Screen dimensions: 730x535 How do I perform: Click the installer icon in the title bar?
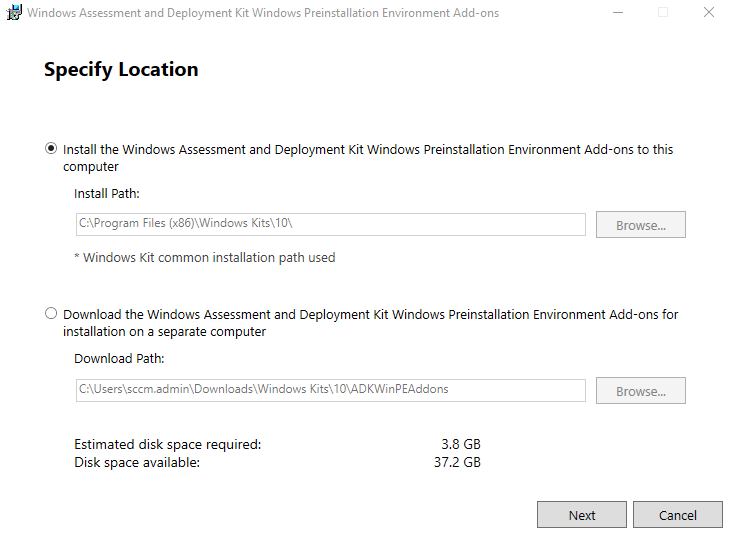14,13
